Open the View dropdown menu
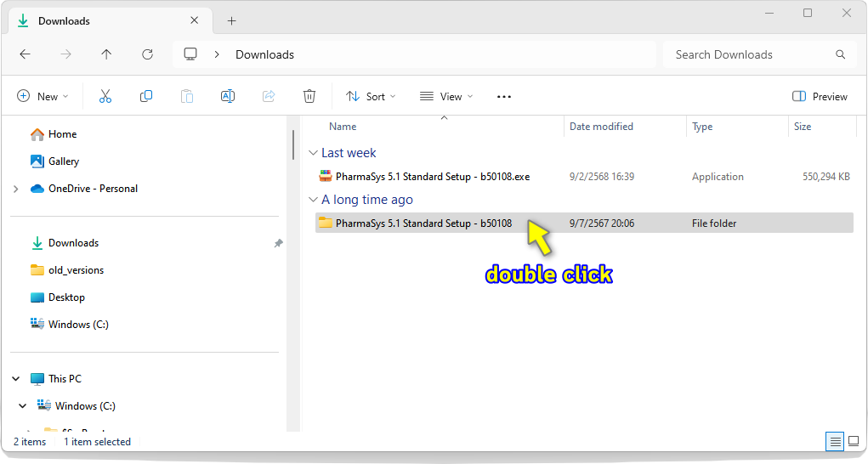This screenshot has height=464, width=868. tap(446, 96)
